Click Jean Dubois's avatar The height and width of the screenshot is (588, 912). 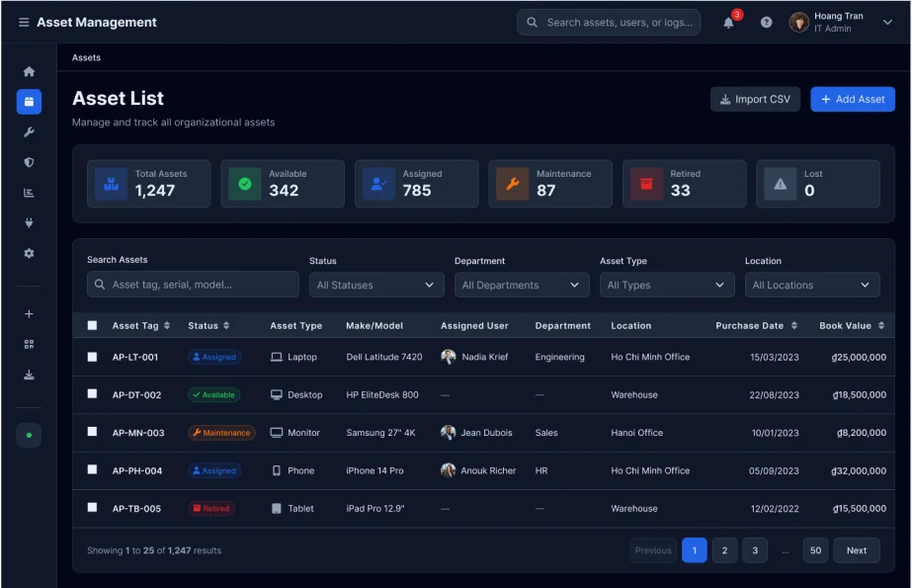pos(448,432)
